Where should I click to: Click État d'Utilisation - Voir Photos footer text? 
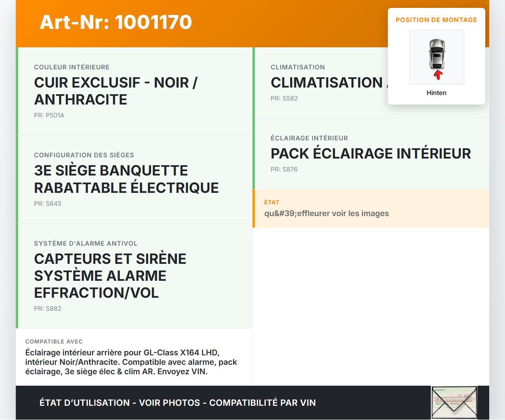click(x=177, y=403)
